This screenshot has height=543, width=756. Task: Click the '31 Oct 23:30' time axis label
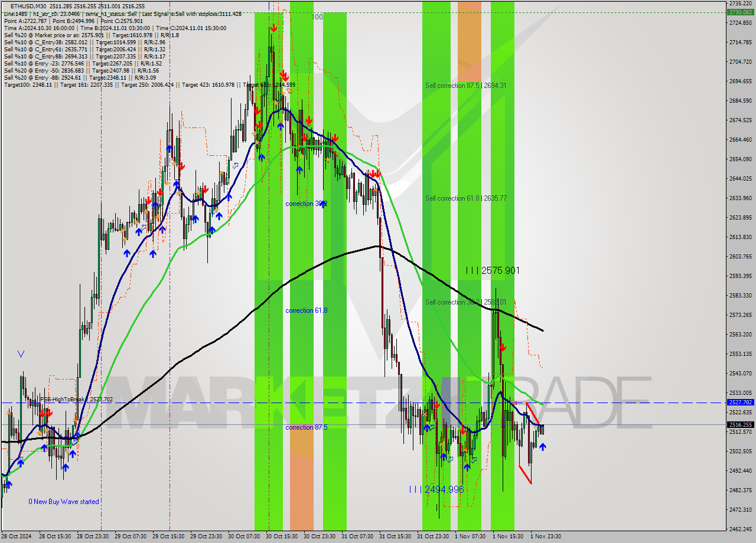pos(432,537)
